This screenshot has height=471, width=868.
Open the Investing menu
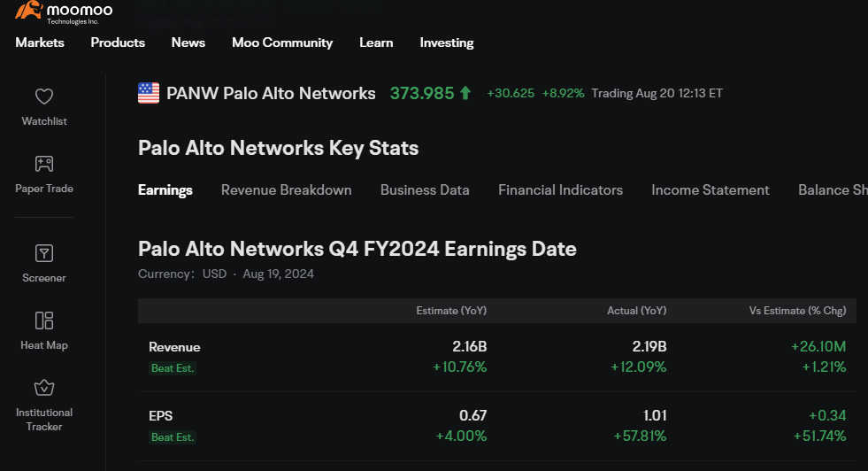click(x=447, y=42)
